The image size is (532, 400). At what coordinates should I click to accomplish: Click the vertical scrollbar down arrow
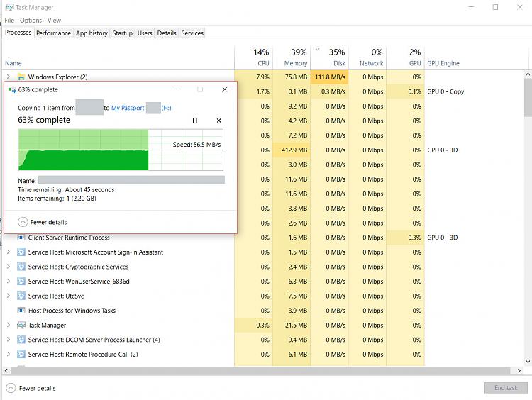528,362
